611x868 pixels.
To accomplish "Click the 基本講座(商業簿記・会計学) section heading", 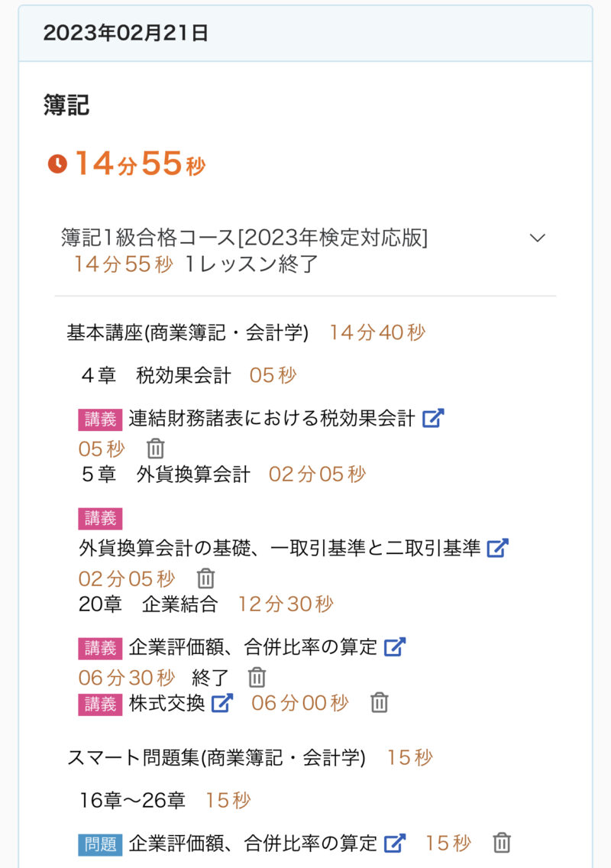I will tap(188, 332).
